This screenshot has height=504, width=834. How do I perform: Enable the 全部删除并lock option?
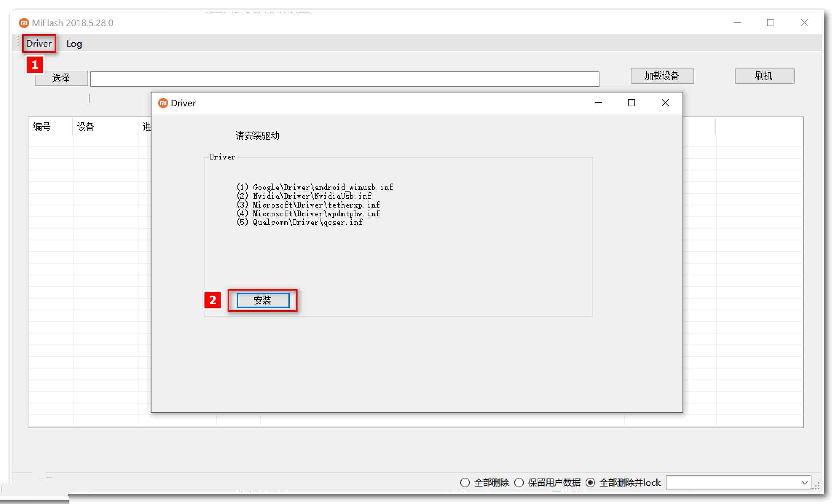click(x=590, y=483)
